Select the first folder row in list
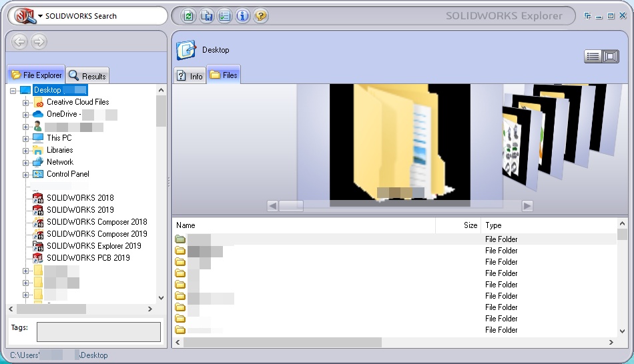This screenshot has width=634, height=364. tap(394, 239)
